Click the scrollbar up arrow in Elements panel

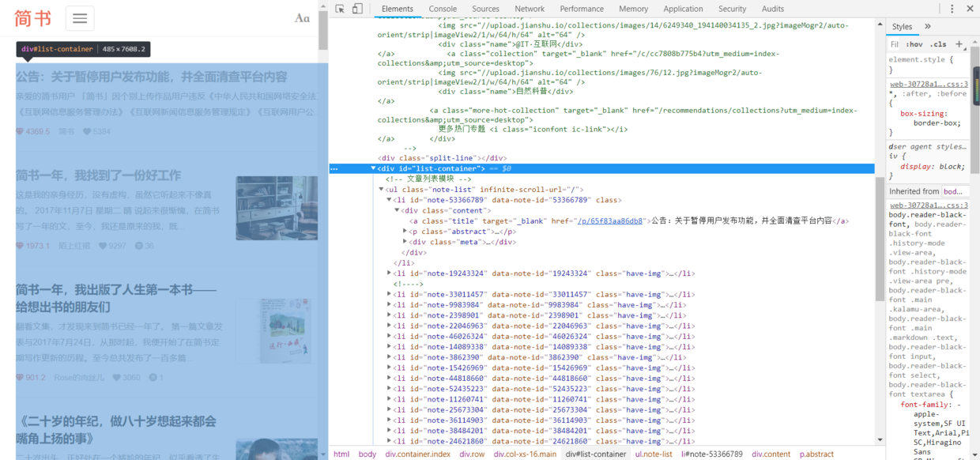(x=880, y=24)
